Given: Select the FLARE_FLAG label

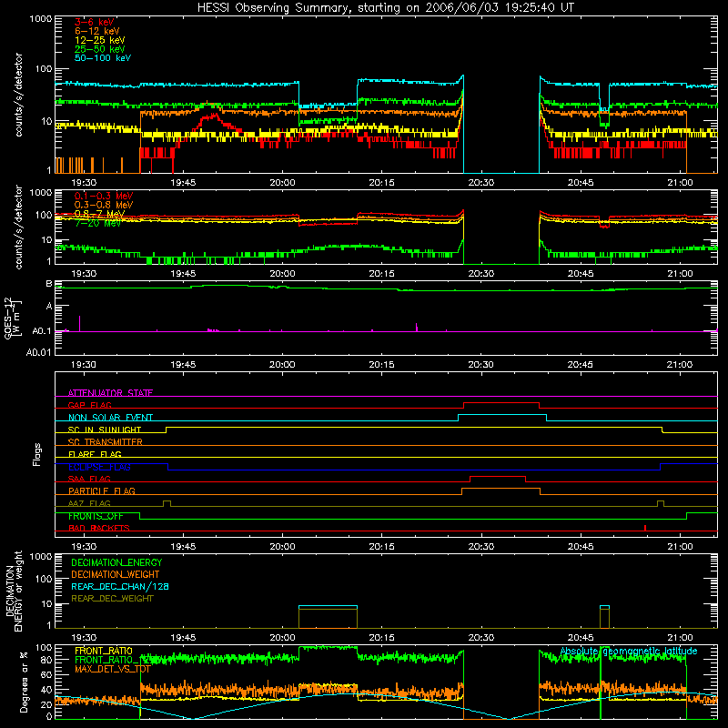Looking at the screenshot, I should pos(95,454).
